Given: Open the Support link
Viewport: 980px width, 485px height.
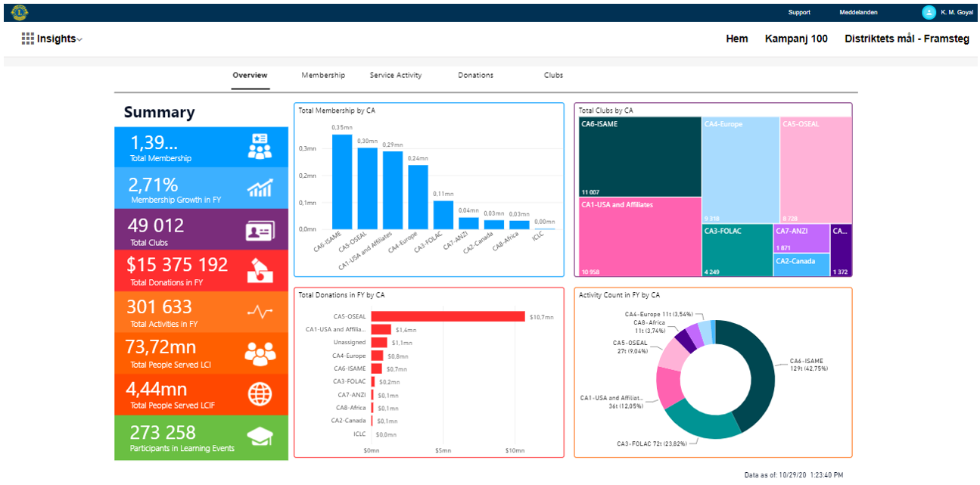Looking at the screenshot, I should point(799,12).
